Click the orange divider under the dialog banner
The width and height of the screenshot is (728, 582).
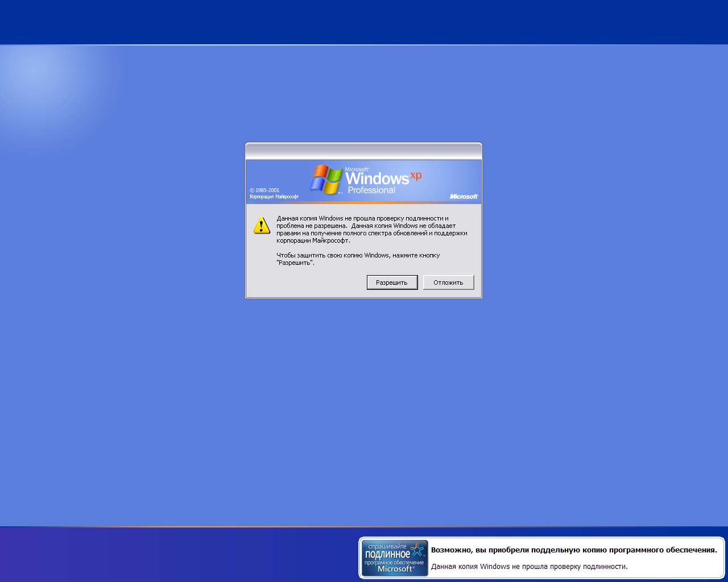[x=363, y=203]
